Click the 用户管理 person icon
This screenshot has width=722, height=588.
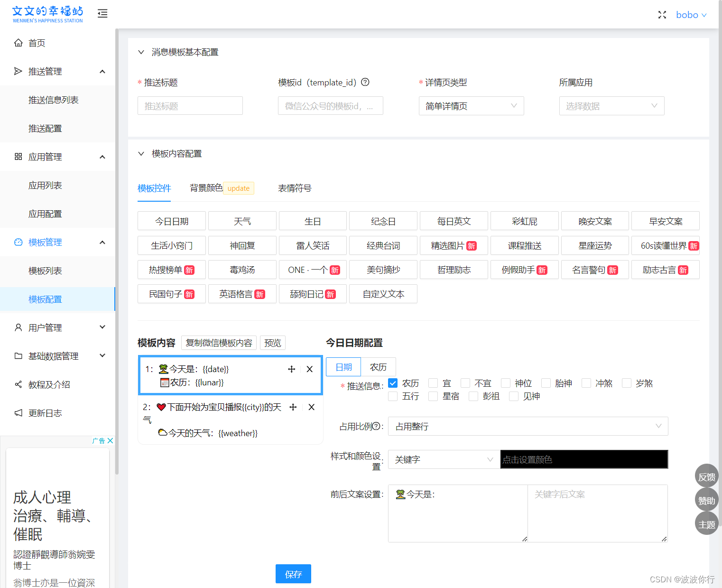point(18,327)
